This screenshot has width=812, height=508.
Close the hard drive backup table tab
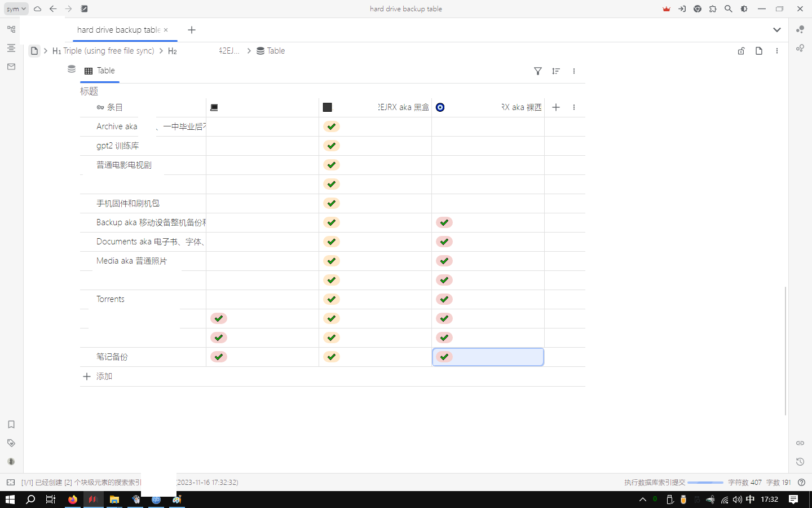coord(166,30)
